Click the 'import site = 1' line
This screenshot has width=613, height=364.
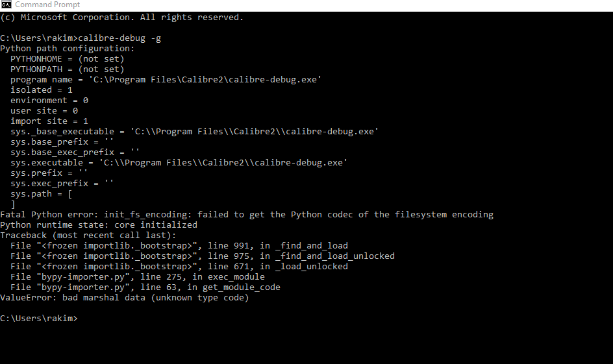point(49,121)
